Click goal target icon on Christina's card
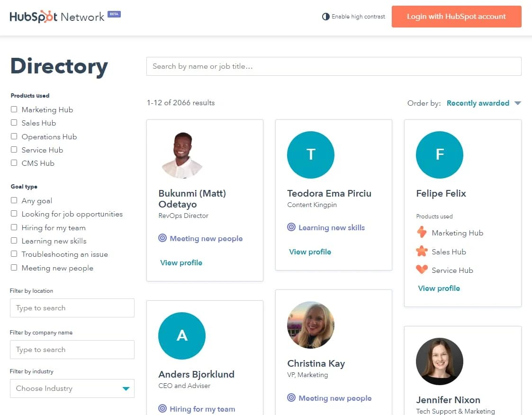The width and height of the screenshot is (532, 415). point(291,397)
